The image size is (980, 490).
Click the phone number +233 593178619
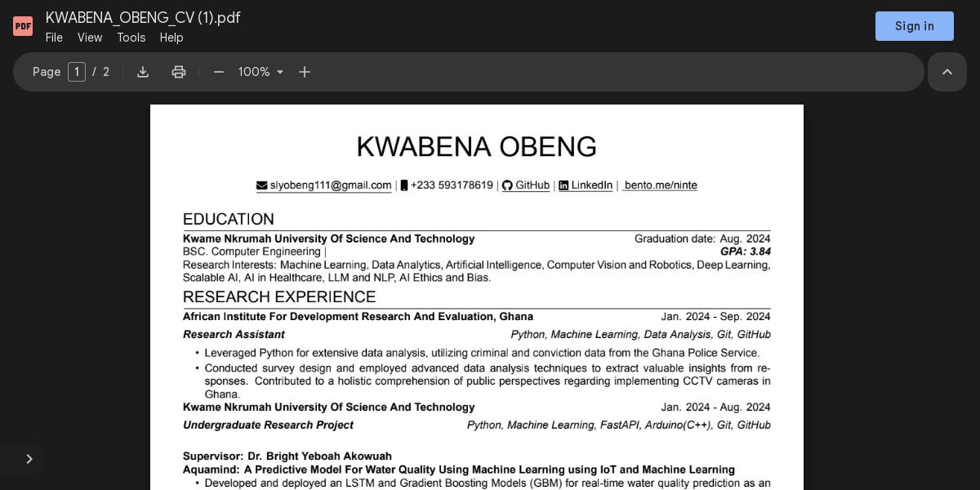click(x=452, y=185)
